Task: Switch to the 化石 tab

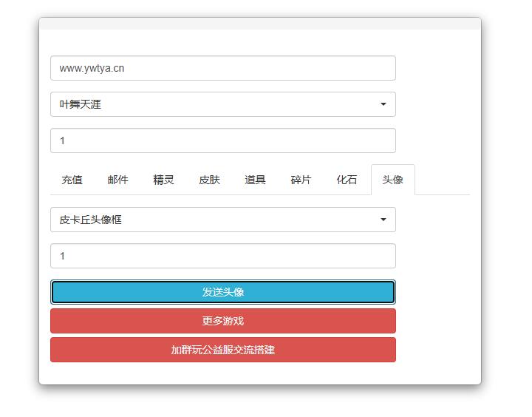Action: pos(347,180)
